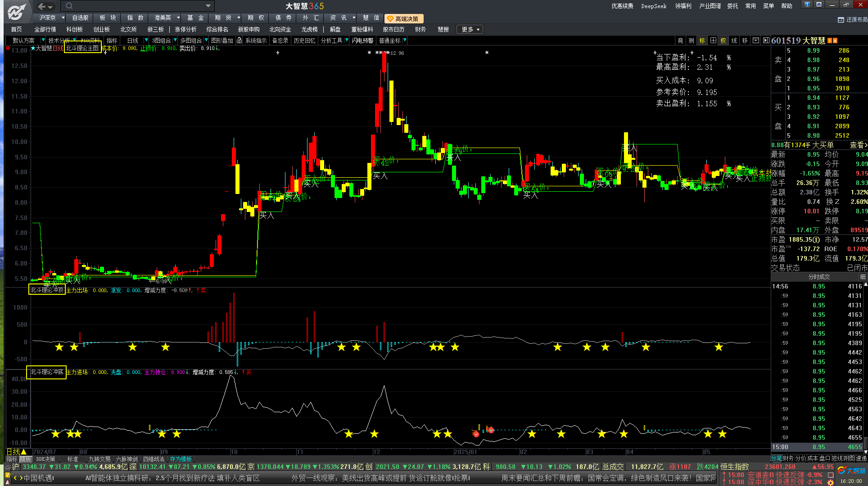Open the 更多 dropdown
The height and width of the screenshot is (486, 868).
(x=470, y=29)
